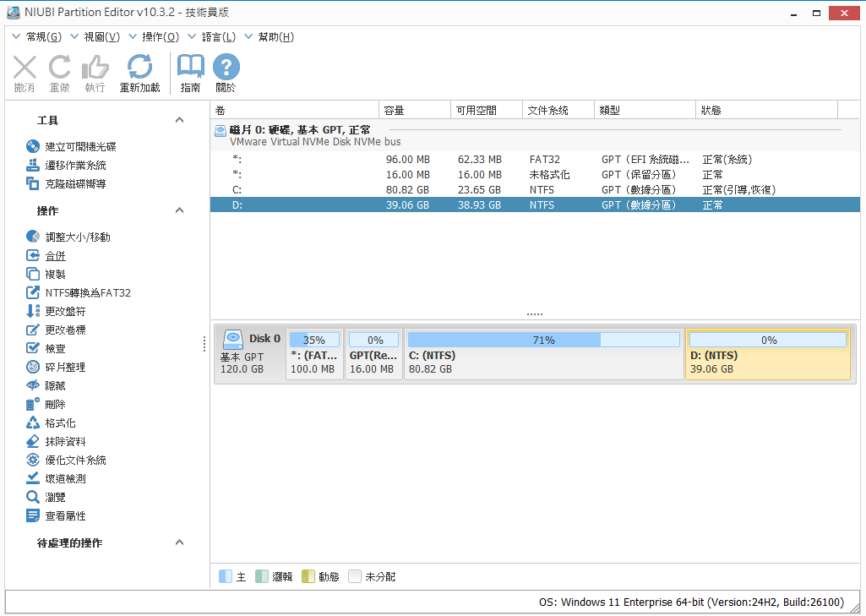Select the 隱藏 hide volume operation

[46, 385]
